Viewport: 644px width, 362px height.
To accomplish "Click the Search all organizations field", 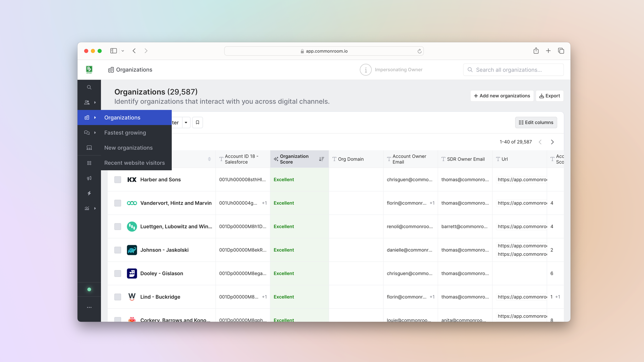I will point(513,70).
